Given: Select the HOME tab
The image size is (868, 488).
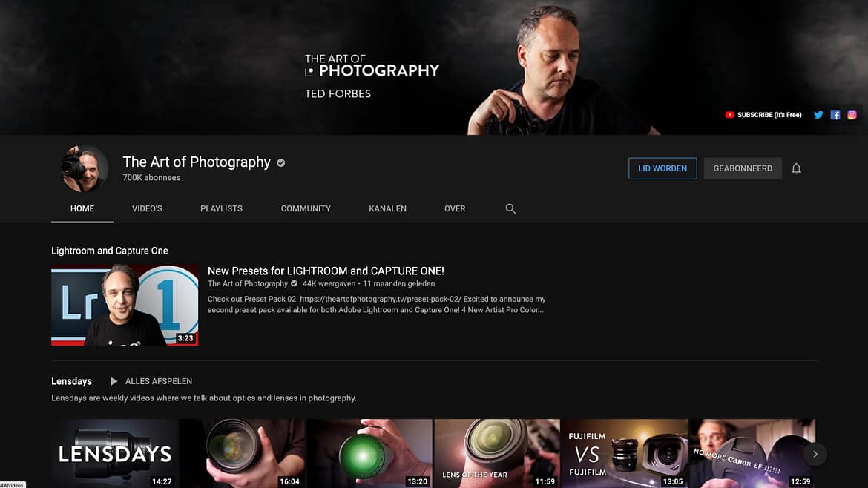Looking at the screenshot, I should [x=82, y=208].
